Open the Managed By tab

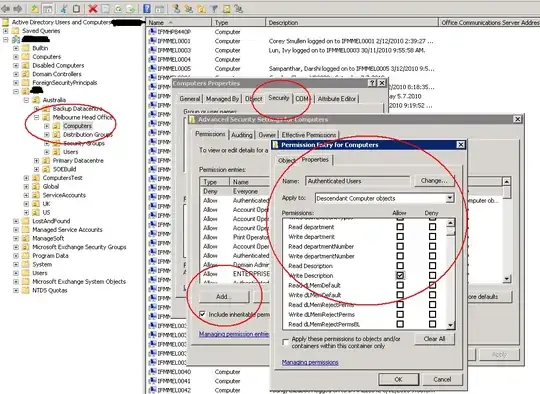point(222,99)
